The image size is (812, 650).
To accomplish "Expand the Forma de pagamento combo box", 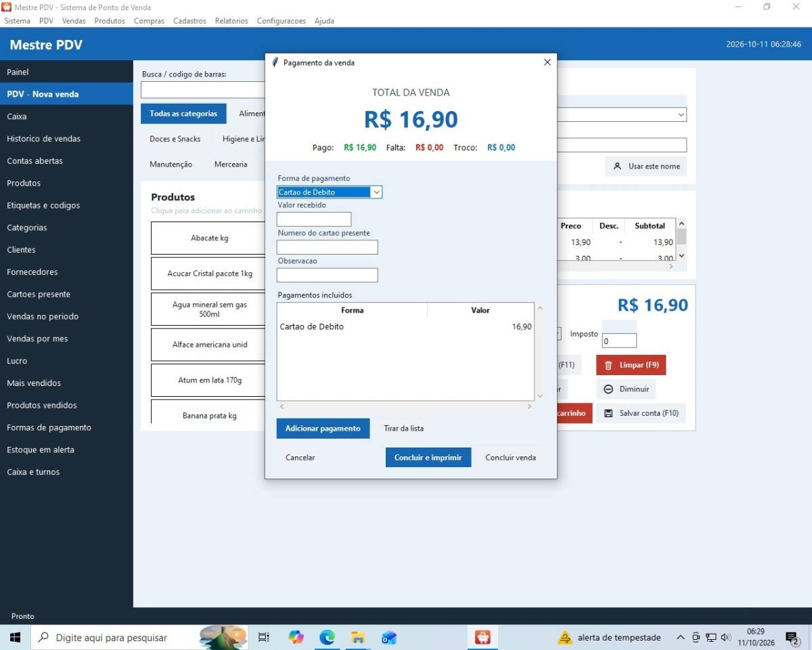I will tap(377, 192).
